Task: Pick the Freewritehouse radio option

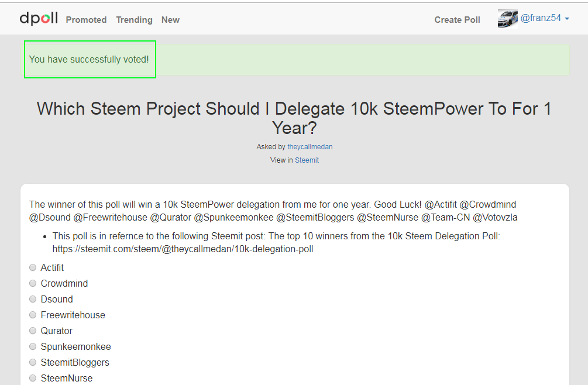Action: tap(33, 315)
